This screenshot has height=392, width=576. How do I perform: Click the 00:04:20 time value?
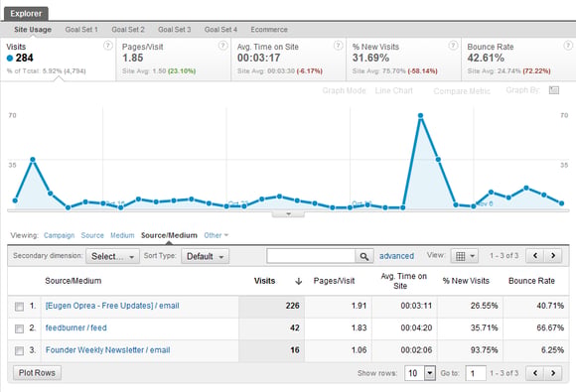(x=416, y=327)
